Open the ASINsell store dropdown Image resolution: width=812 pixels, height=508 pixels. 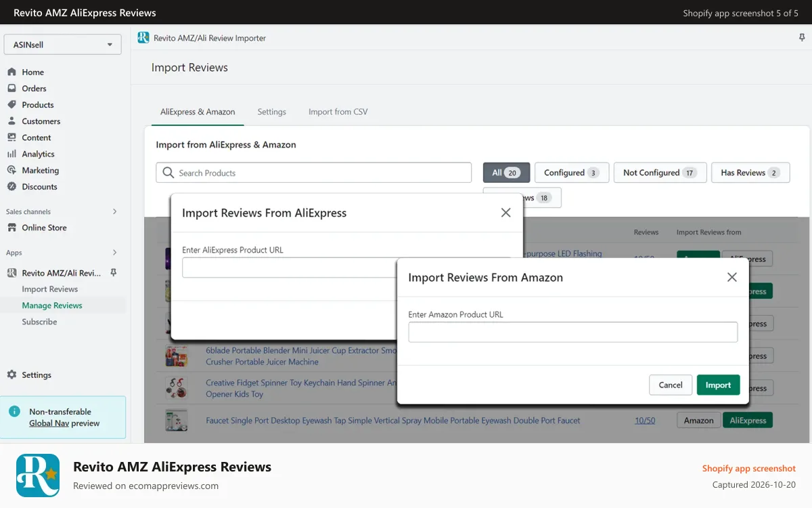pyautogui.click(x=63, y=45)
